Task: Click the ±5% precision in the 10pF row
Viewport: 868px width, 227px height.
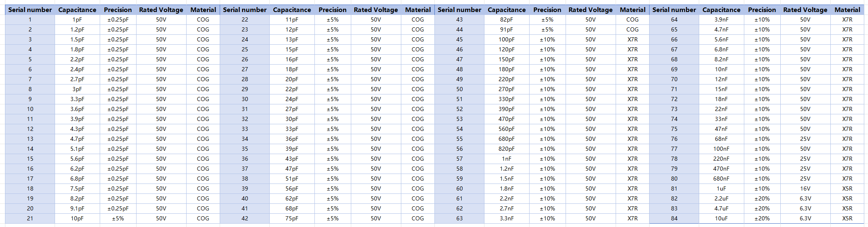Action: pyautogui.click(x=118, y=218)
